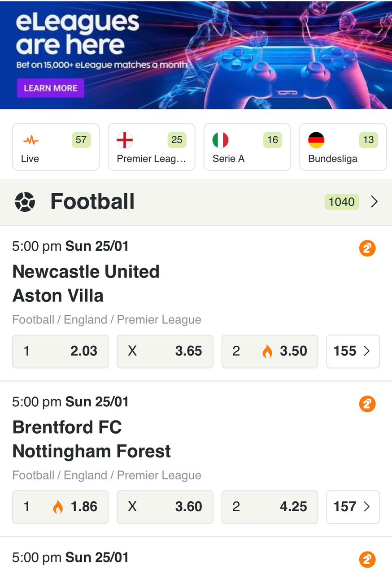This screenshot has height=574, width=392.
Task: Open 155 more markets for Newcastle match
Action: coord(353,351)
